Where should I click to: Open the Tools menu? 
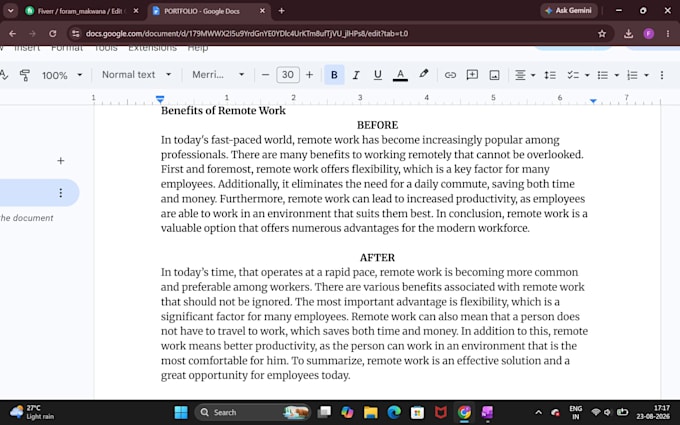coord(106,48)
